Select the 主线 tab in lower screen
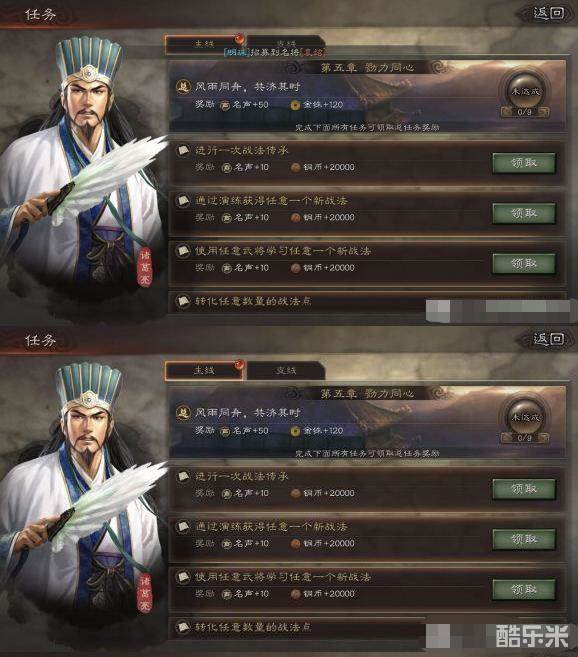578x657 pixels. tap(204, 370)
